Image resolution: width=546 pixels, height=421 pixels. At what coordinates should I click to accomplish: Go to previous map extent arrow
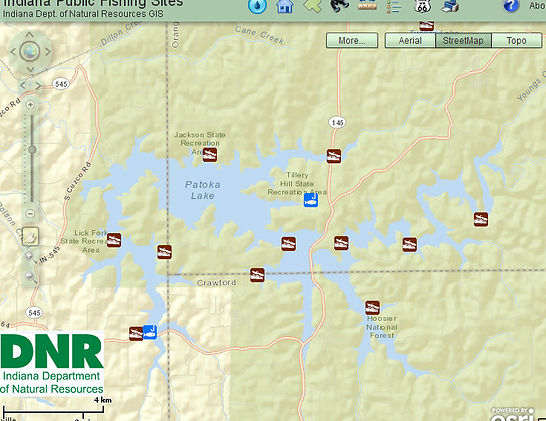click(x=23, y=85)
